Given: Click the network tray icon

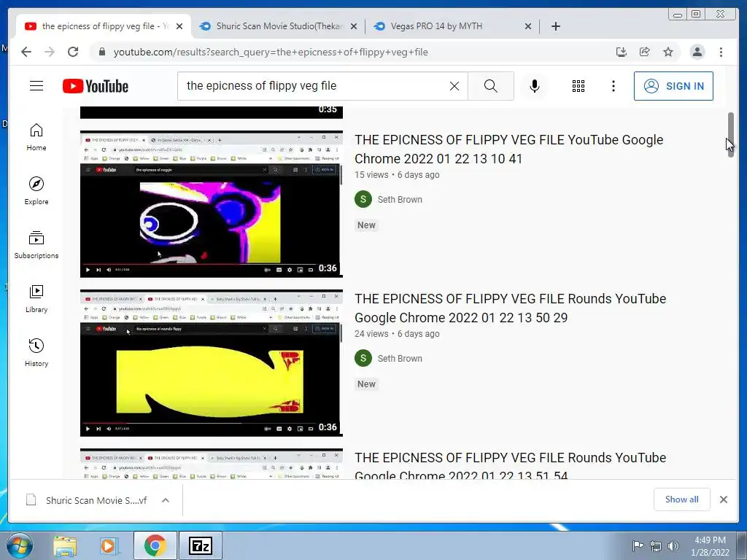Looking at the screenshot, I should click(656, 546).
